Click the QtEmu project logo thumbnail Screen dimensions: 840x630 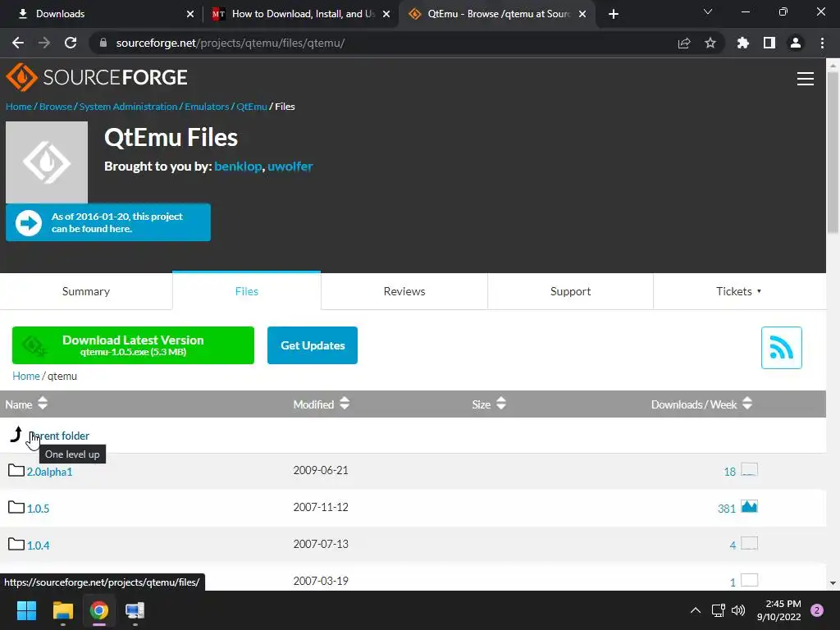tap(47, 162)
